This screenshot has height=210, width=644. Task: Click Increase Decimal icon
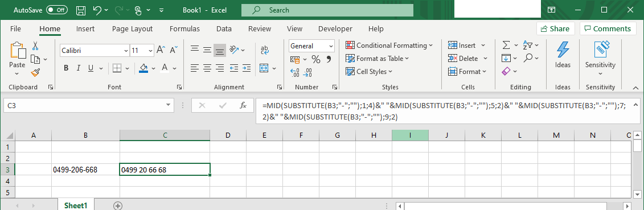[295, 73]
